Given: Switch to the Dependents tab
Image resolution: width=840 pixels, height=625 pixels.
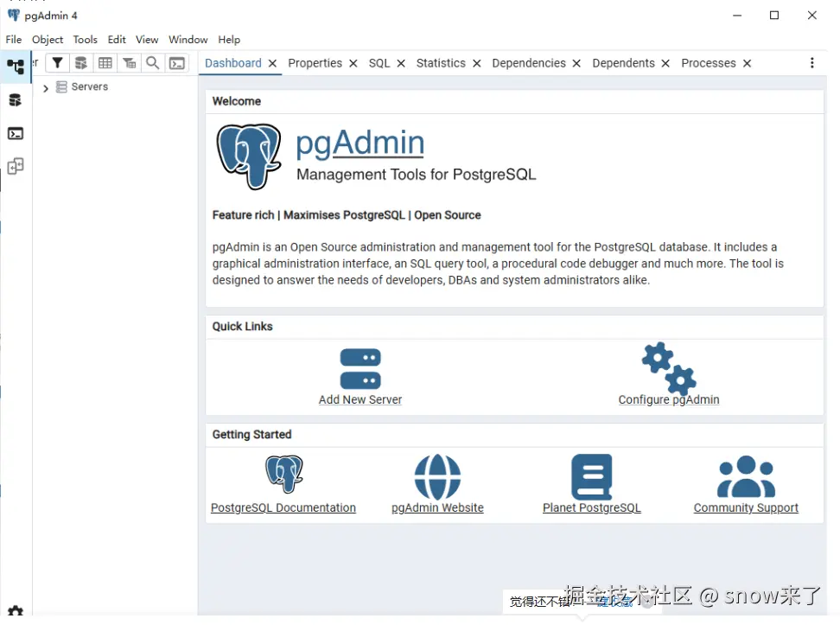Looking at the screenshot, I should point(624,63).
